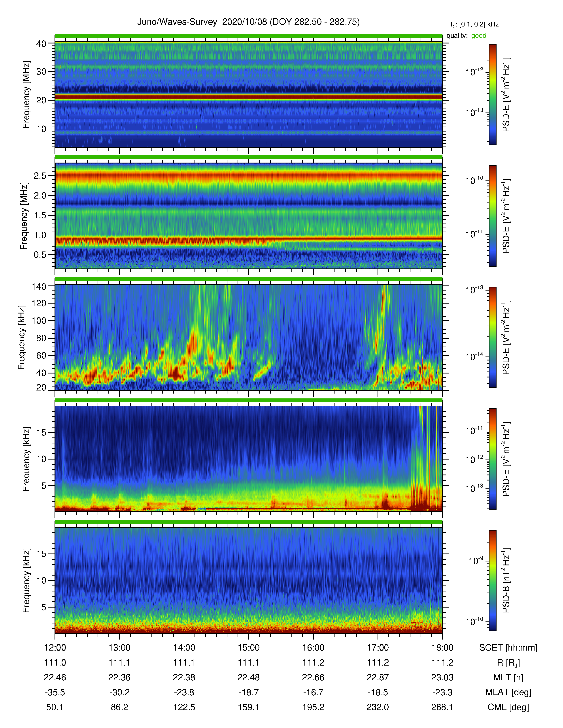Click the MLAT [deg] row label
Screen dimensions: 563x728
pos(508,692)
